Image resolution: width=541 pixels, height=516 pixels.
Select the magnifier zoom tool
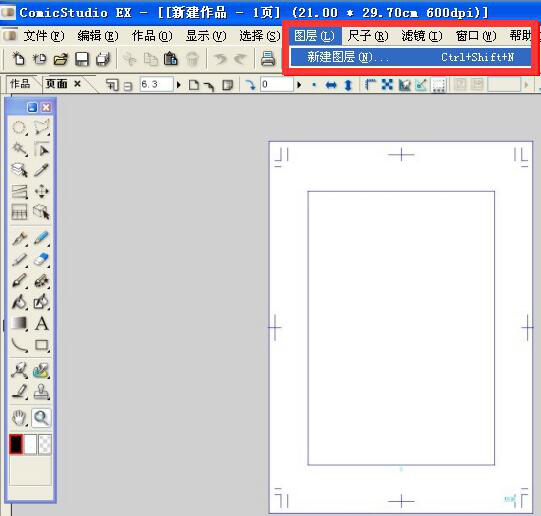41,418
